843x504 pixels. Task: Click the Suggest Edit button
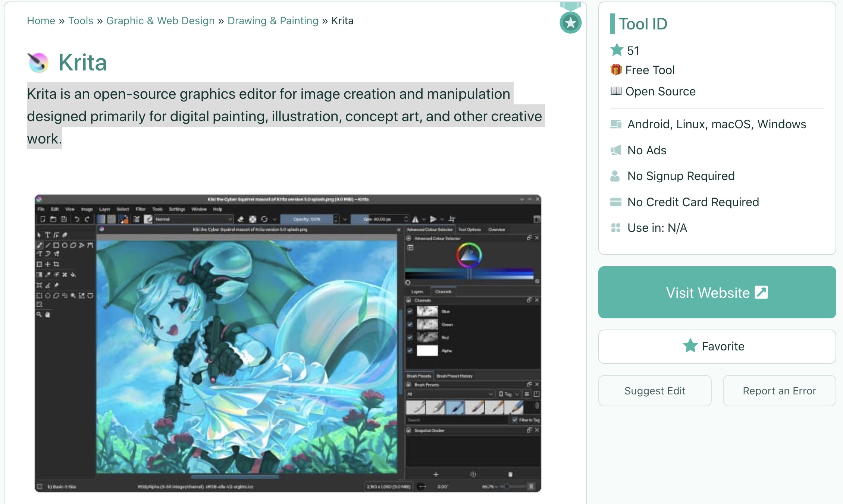tap(655, 391)
